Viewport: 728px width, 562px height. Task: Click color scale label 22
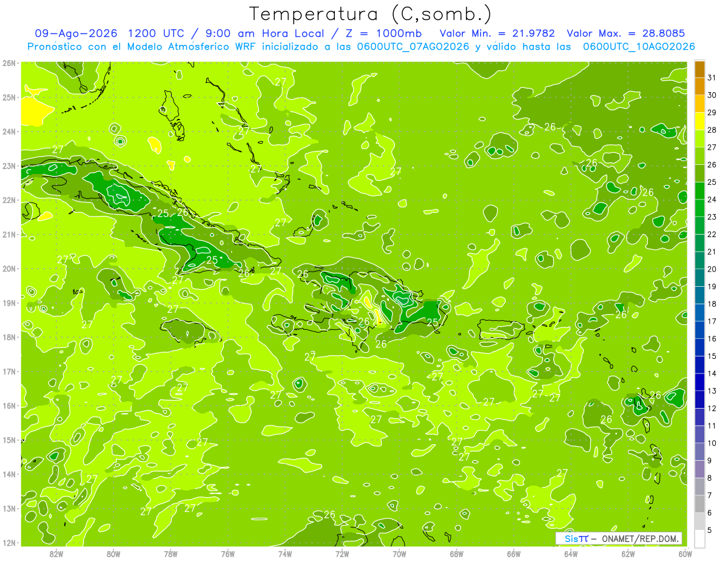[712, 234]
